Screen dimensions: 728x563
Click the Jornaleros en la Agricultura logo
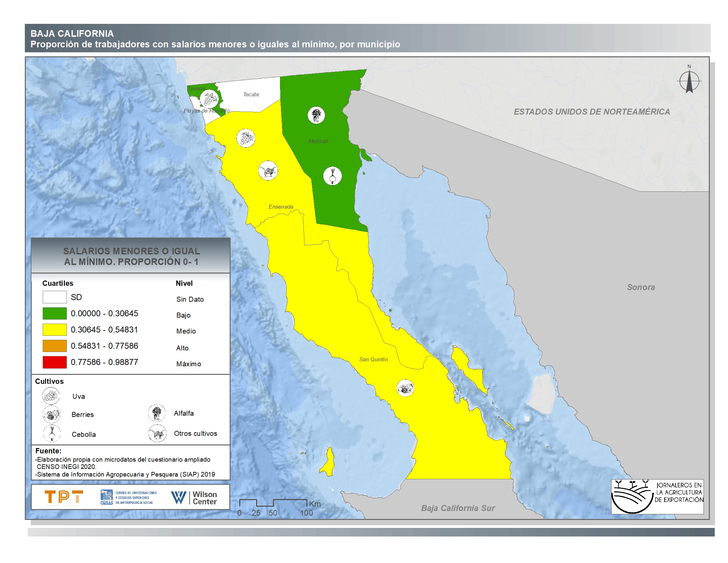[x=657, y=496]
